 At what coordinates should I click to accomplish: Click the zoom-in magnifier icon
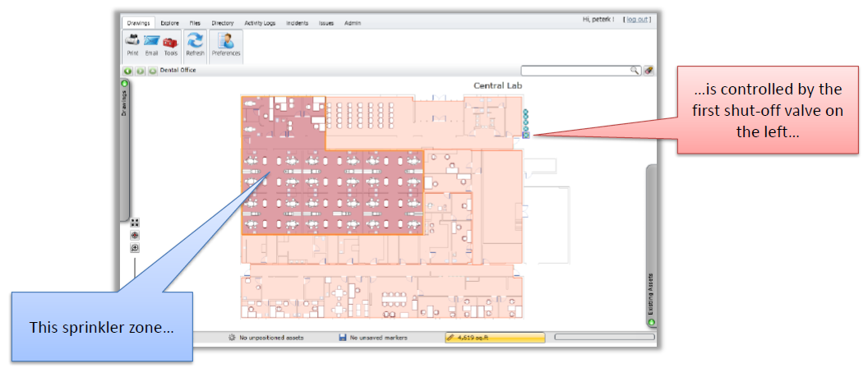[135, 248]
